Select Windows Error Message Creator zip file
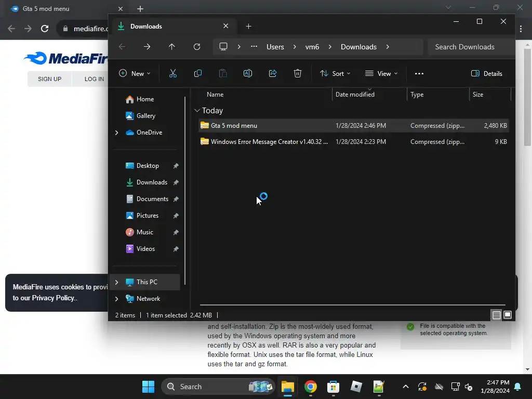The height and width of the screenshot is (399, 532). 353,142
